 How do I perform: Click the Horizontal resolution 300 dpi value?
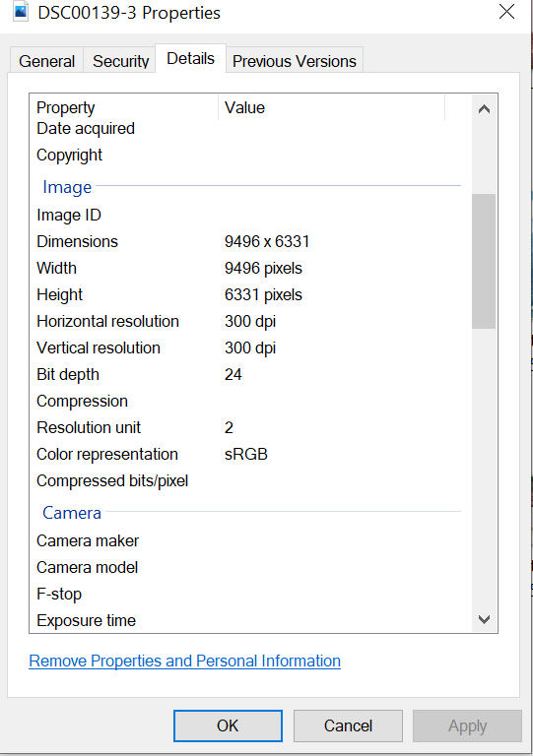250,321
